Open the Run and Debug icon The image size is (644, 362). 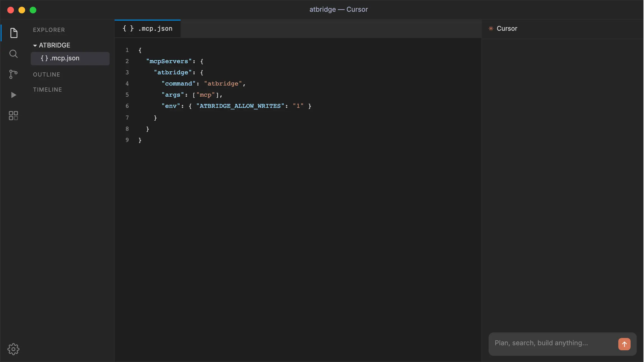(x=13, y=95)
